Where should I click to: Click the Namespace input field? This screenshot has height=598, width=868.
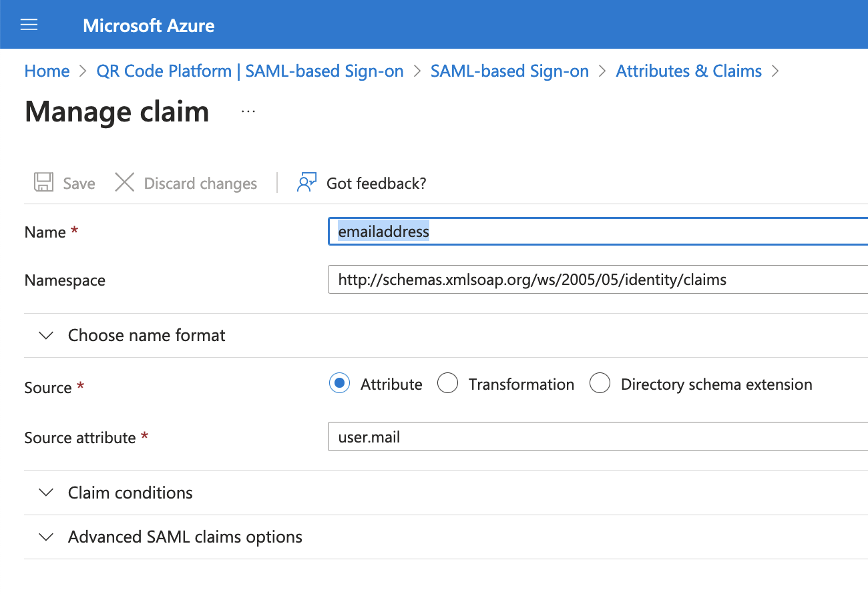click(x=598, y=280)
